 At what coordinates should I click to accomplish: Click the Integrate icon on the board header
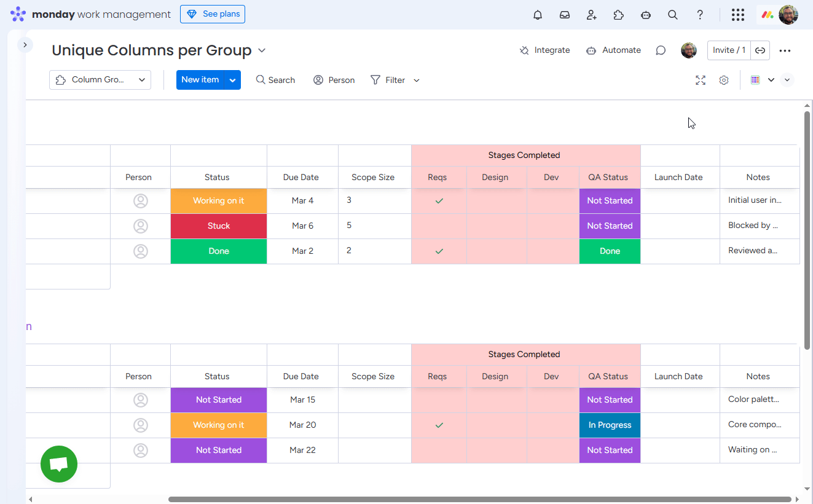point(524,50)
